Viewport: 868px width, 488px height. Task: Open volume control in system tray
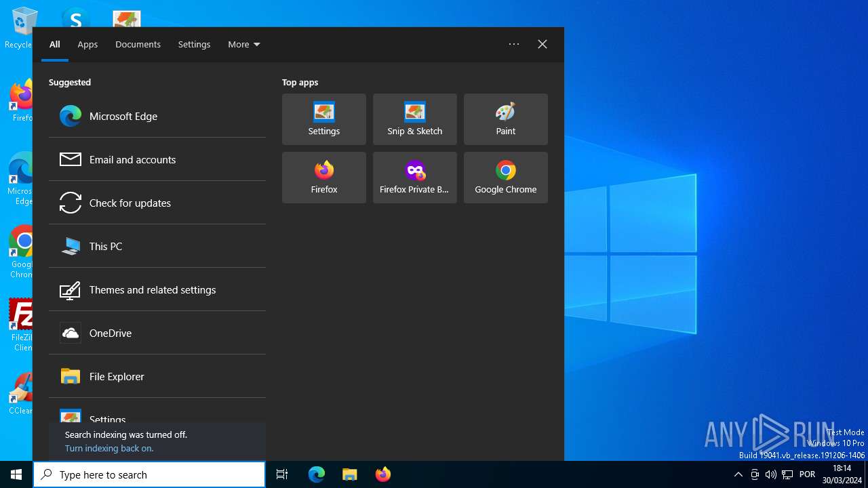coord(771,474)
